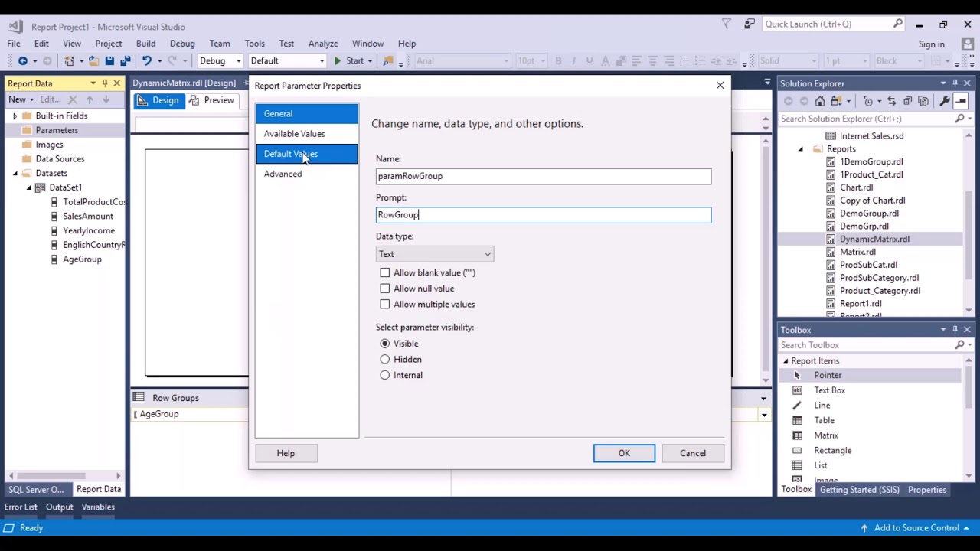The height and width of the screenshot is (551, 980).
Task: Select the Hidden radio button
Action: click(385, 360)
